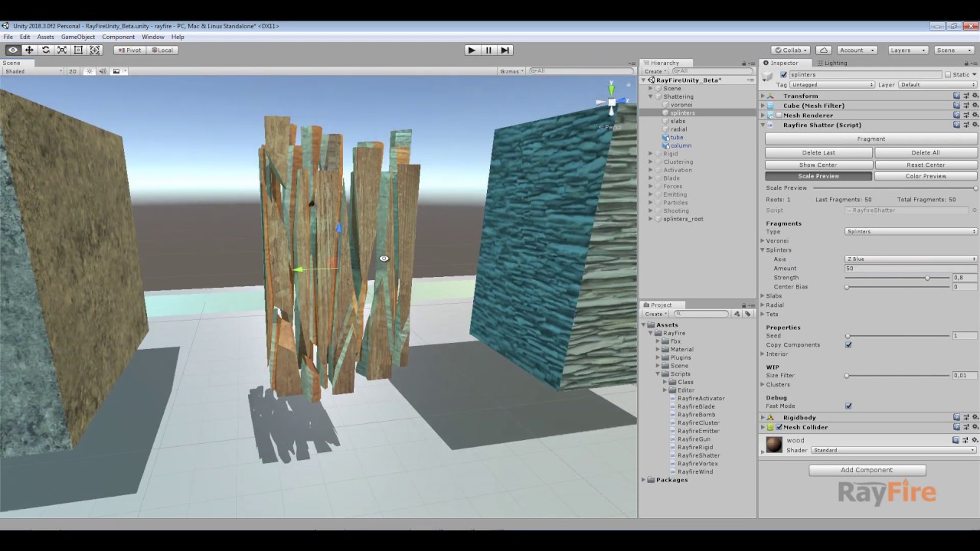
Task: Toggle 2D scene view mode
Action: [73, 71]
